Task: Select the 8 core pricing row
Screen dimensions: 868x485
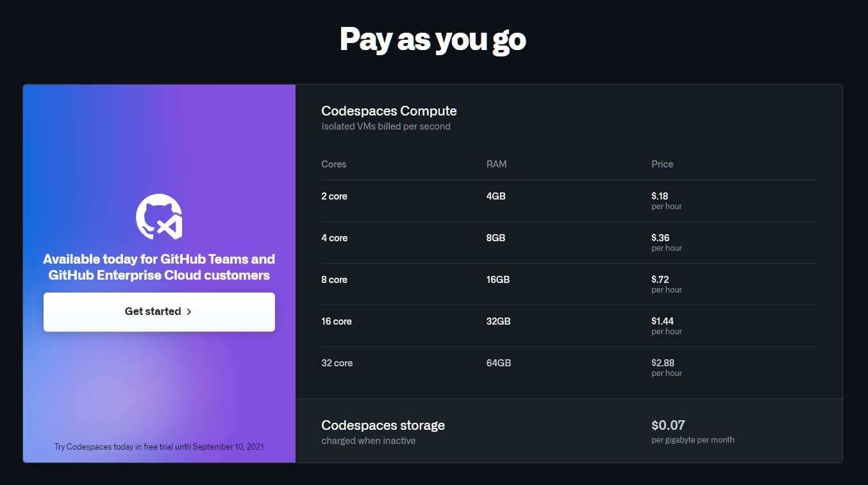Action: click(x=334, y=280)
